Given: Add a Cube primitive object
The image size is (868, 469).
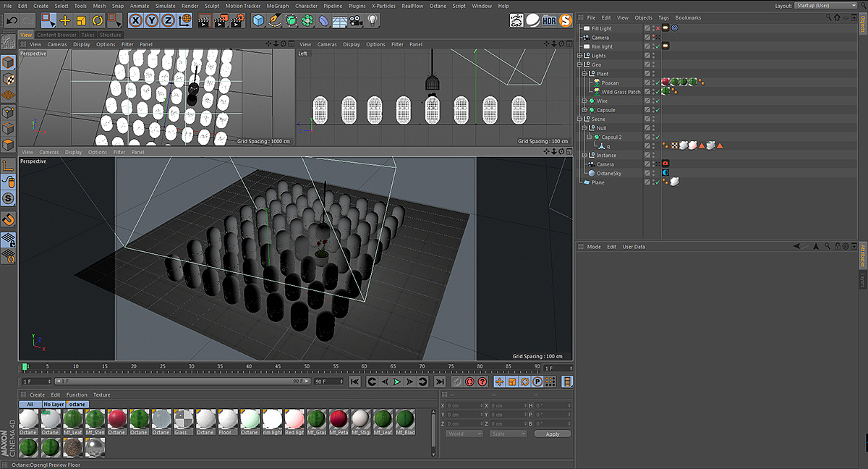Looking at the screenshot, I should point(258,20).
